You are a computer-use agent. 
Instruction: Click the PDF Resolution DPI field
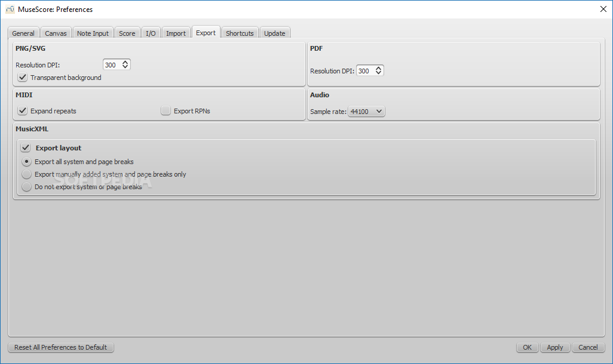pyautogui.click(x=366, y=70)
